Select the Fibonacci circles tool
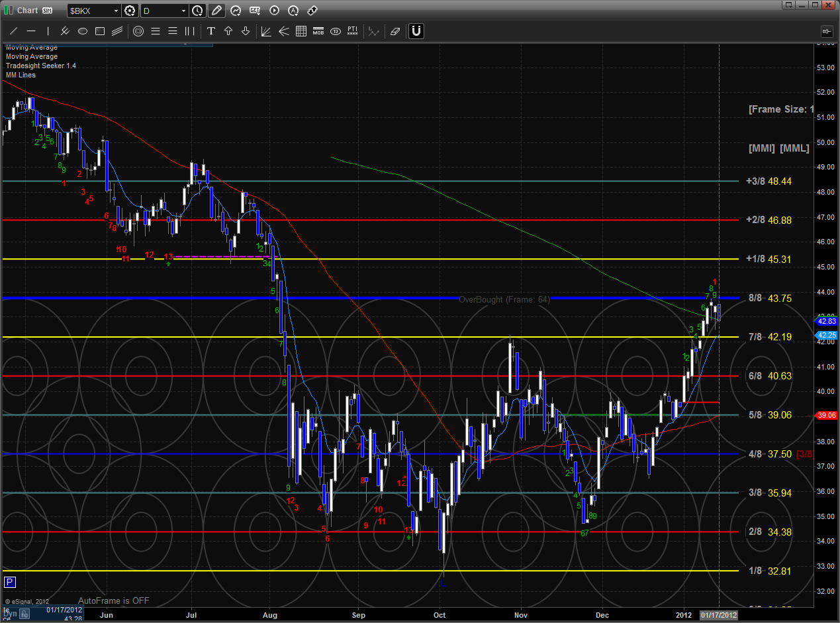The width and height of the screenshot is (840, 623). click(138, 31)
